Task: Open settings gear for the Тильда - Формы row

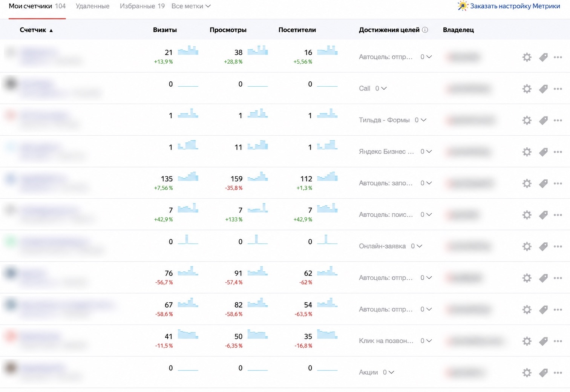Action: pos(527,120)
